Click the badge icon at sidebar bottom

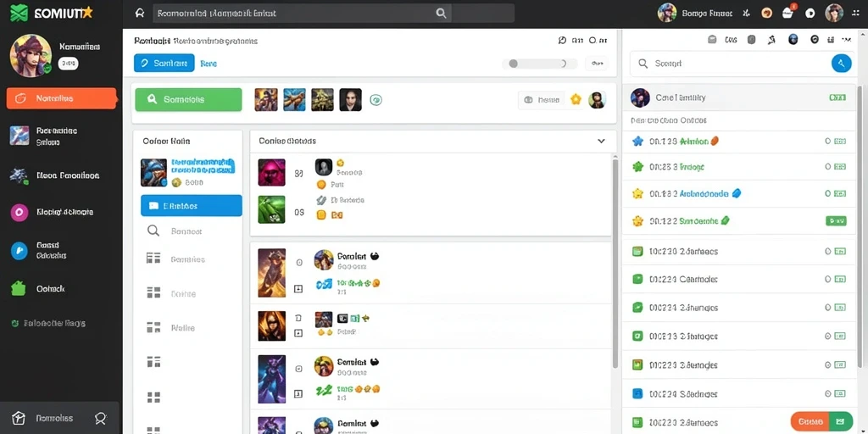pyautogui.click(x=101, y=418)
